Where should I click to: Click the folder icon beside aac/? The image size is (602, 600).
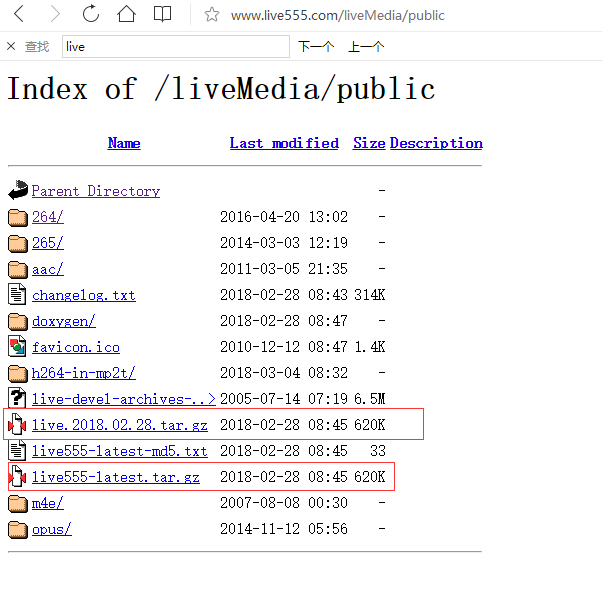(18, 269)
